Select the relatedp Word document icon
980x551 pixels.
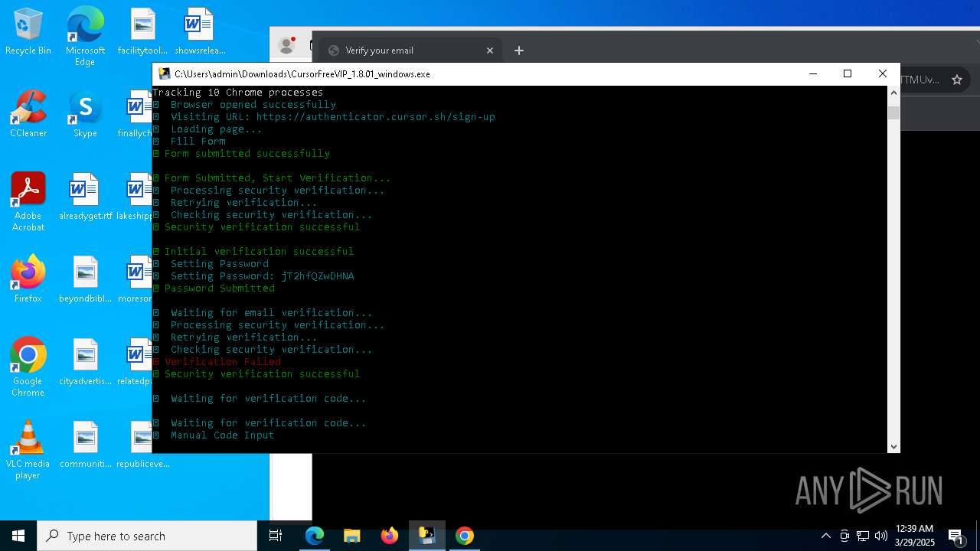135,363
